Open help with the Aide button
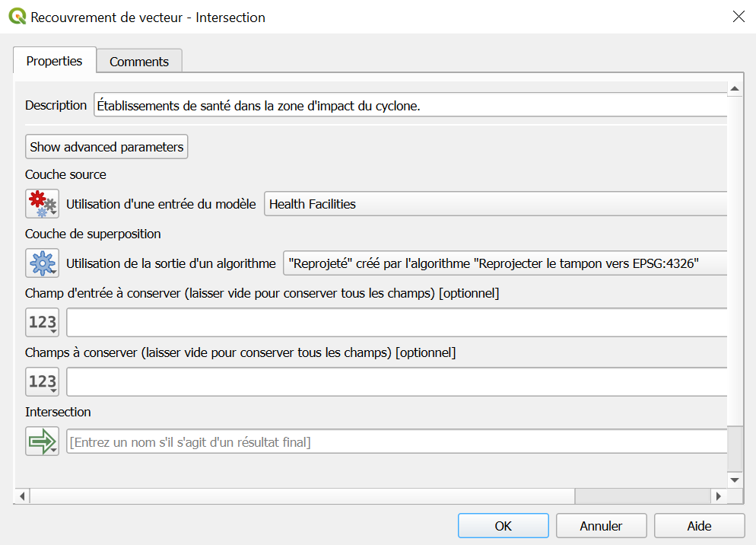756x545 pixels. tap(699, 526)
